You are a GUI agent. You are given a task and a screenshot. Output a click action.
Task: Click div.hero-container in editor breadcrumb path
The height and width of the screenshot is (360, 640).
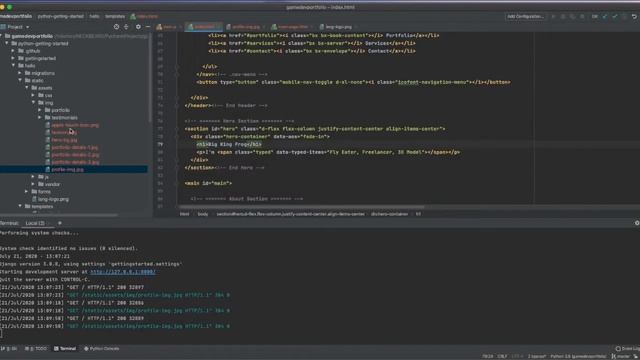point(389,214)
